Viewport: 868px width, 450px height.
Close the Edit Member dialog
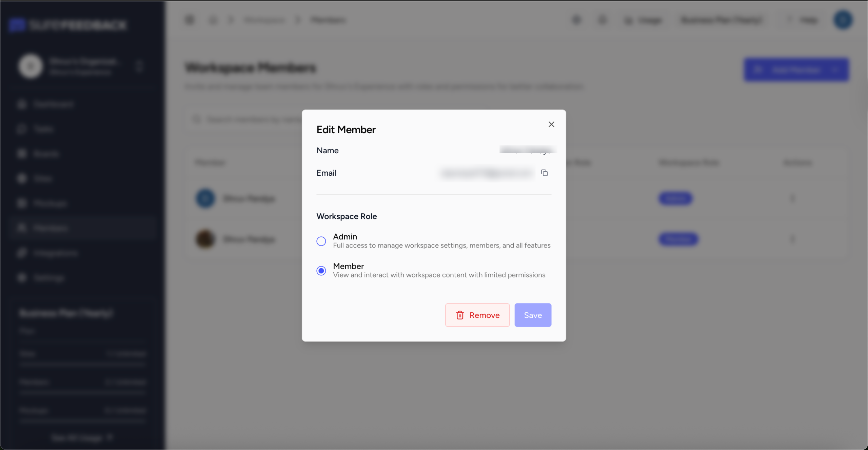click(551, 124)
